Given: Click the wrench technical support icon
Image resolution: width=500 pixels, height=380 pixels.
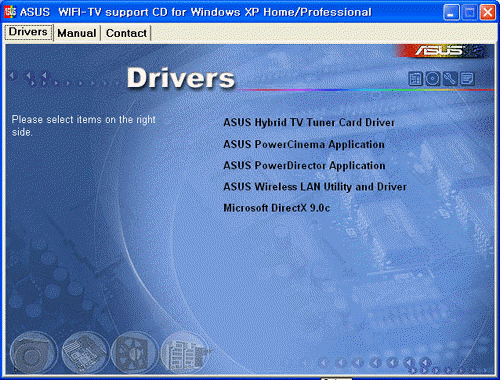Looking at the screenshot, I should (450, 79).
